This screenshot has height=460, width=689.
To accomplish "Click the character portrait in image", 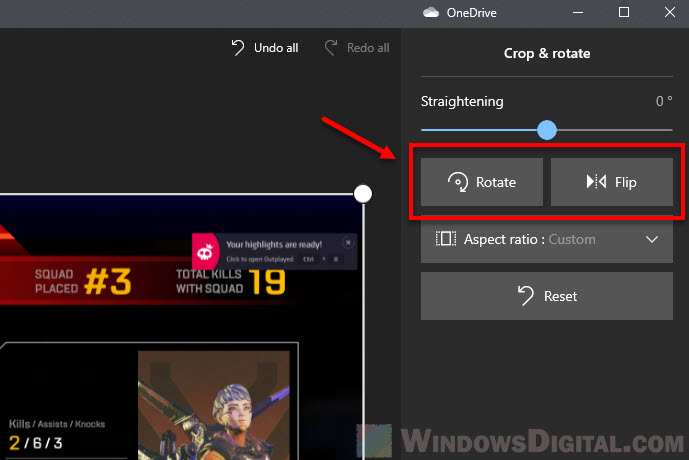I will coord(214,405).
